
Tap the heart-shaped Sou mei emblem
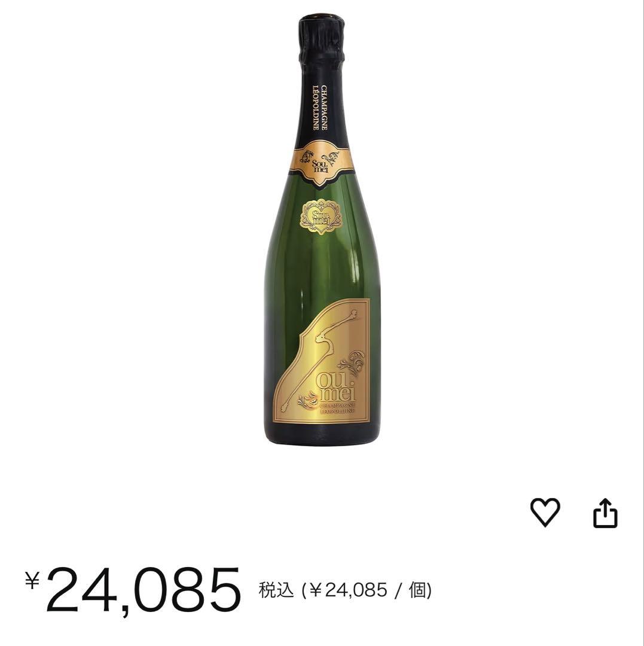pos(321,215)
